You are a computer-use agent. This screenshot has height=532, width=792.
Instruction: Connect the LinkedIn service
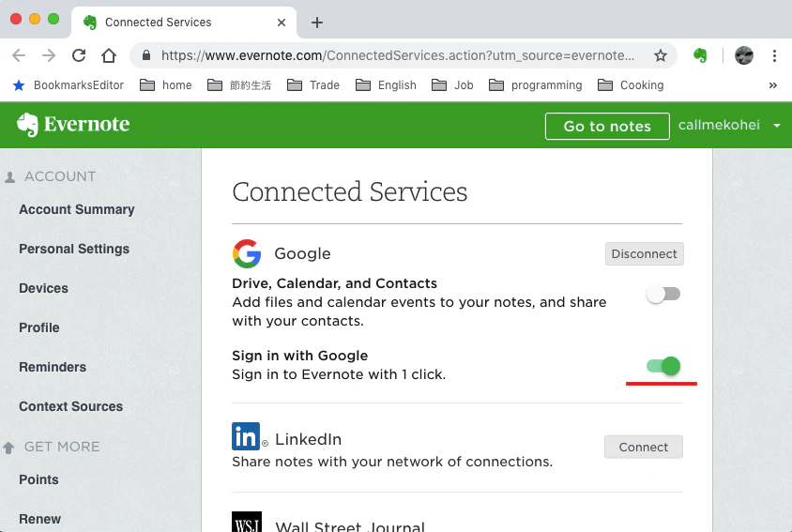tap(644, 448)
